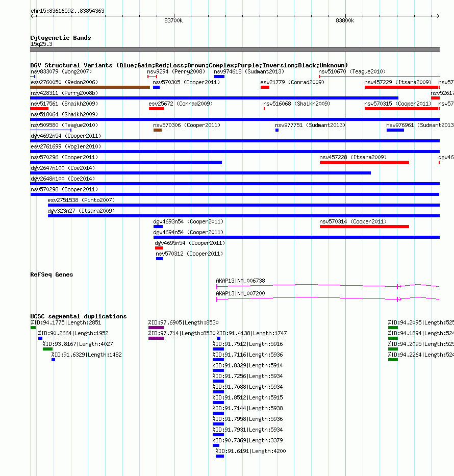
Task: Open nsv457229 (Itsara2009) label
Action: click(x=398, y=82)
